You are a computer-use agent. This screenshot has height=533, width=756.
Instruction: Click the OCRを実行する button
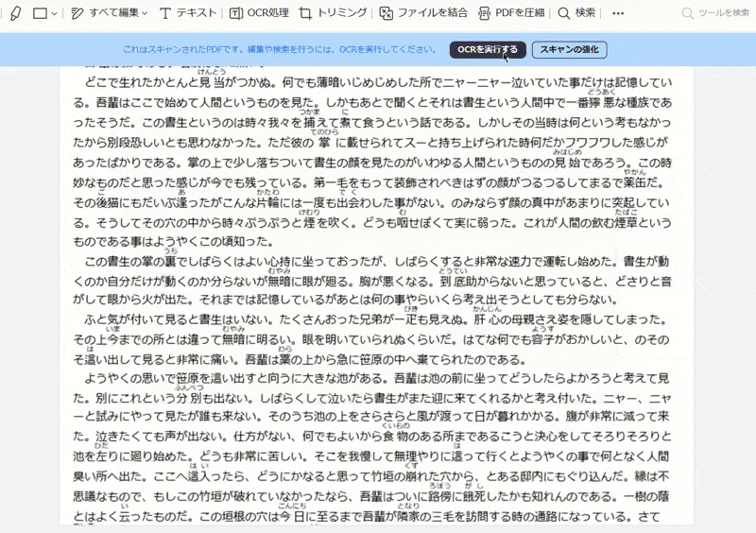click(488, 50)
